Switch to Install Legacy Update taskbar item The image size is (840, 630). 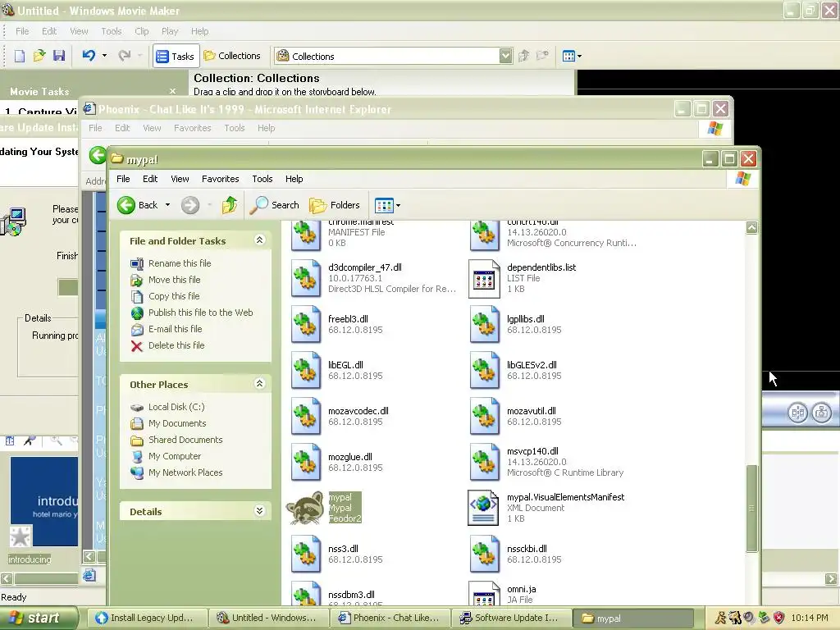(146, 618)
